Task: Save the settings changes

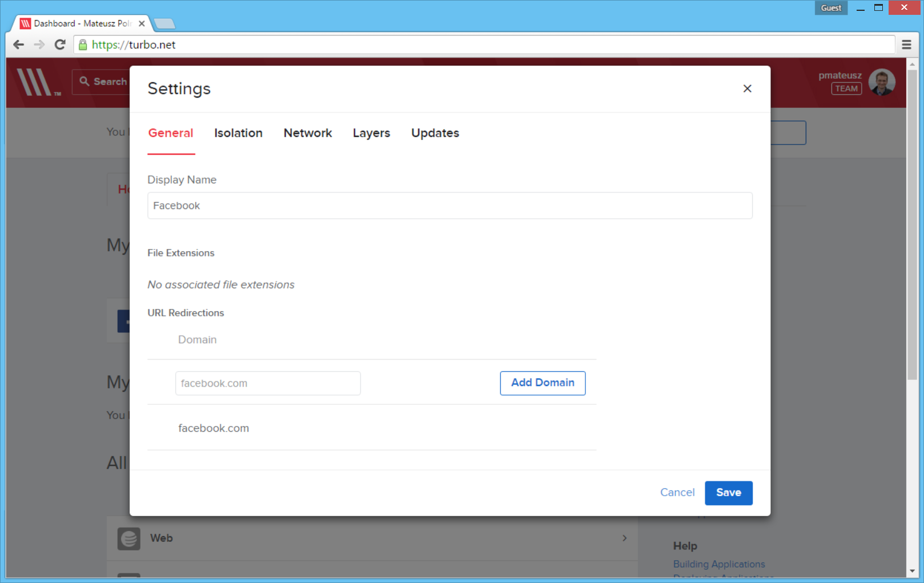Action: click(728, 493)
